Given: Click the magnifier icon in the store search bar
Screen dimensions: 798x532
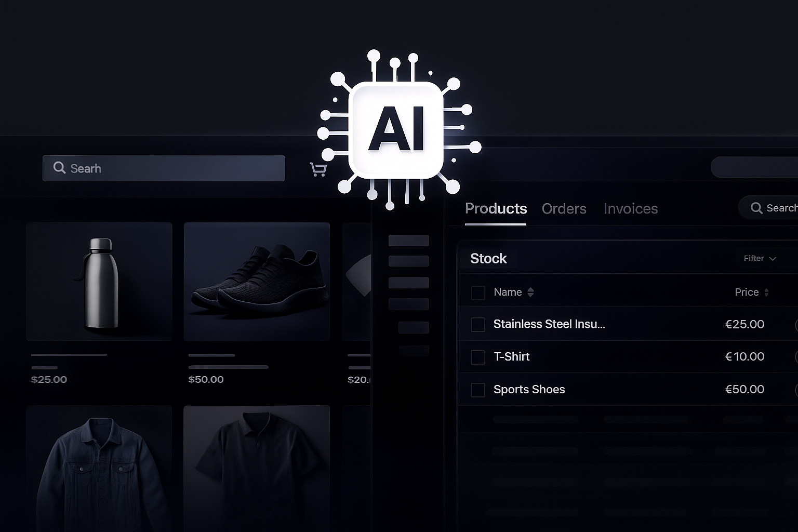Looking at the screenshot, I should pyautogui.click(x=60, y=168).
